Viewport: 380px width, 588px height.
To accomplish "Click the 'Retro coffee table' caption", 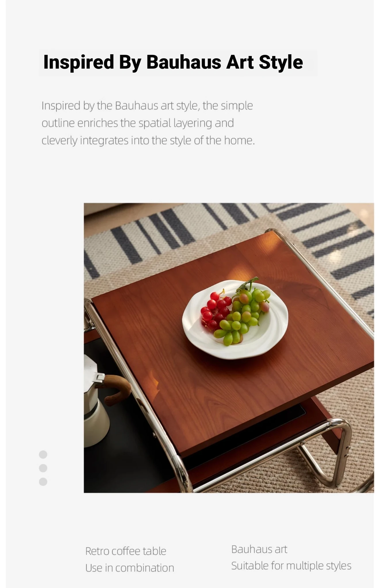I will (x=126, y=551).
